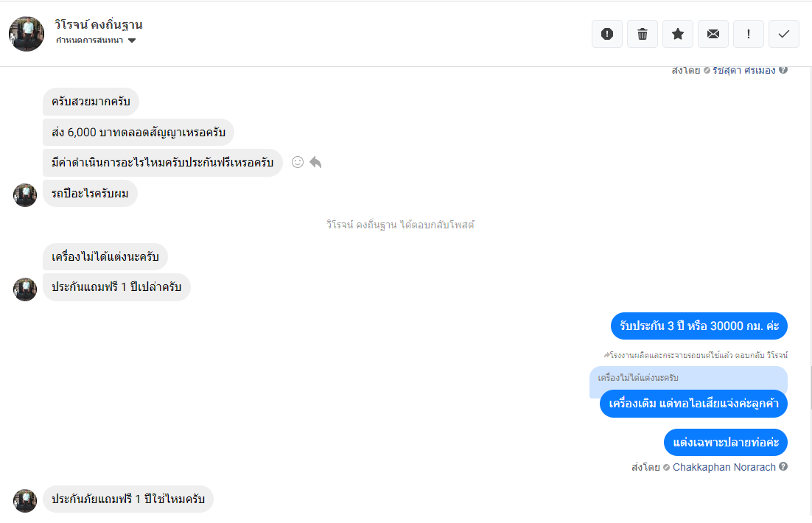
Task: Mark conversation as spam with octagon icon
Action: (607, 34)
